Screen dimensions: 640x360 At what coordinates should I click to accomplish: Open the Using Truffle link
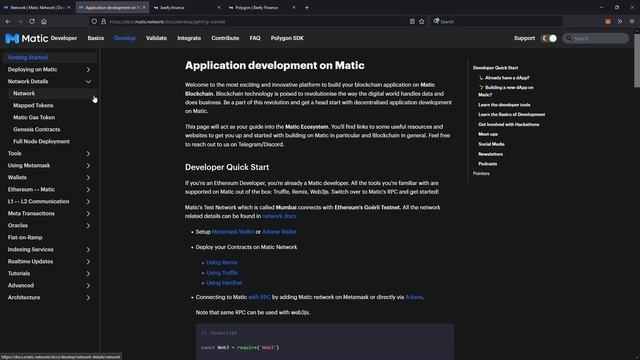point(222,273)
